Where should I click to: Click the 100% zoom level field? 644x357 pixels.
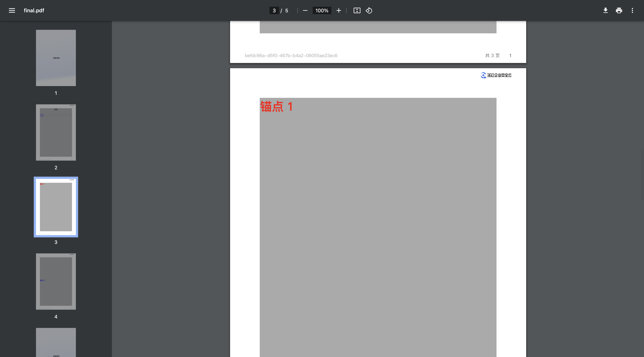(322, 10)
